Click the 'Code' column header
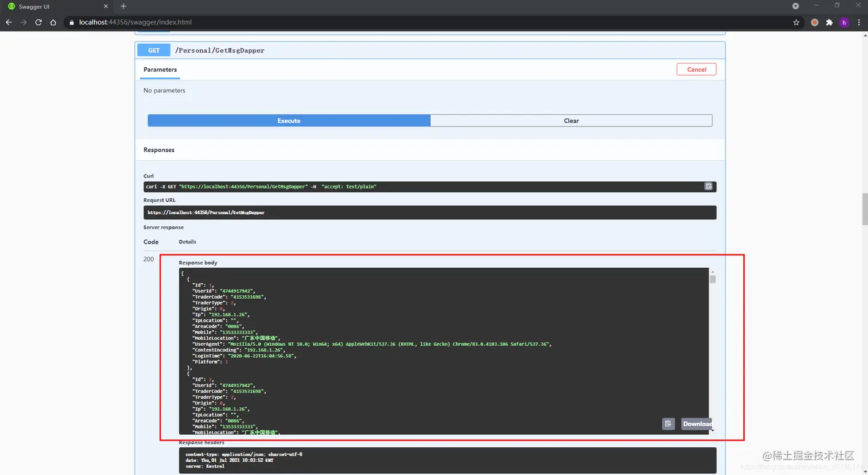 pos(151,242)
